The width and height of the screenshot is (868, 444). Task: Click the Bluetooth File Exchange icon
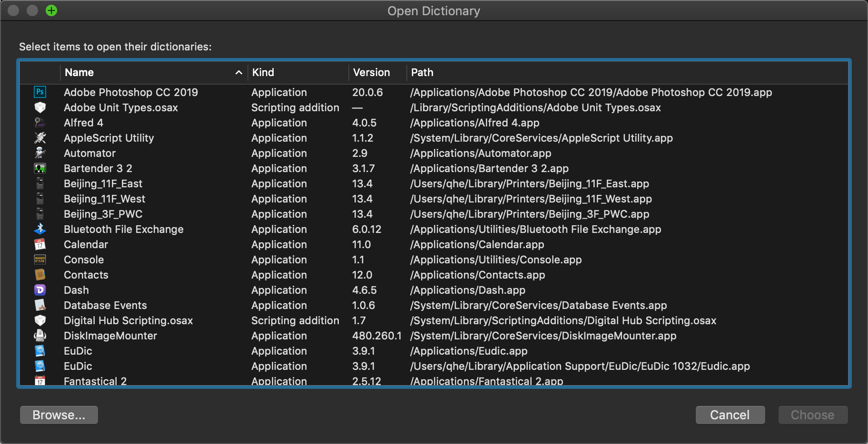[40, 229]
